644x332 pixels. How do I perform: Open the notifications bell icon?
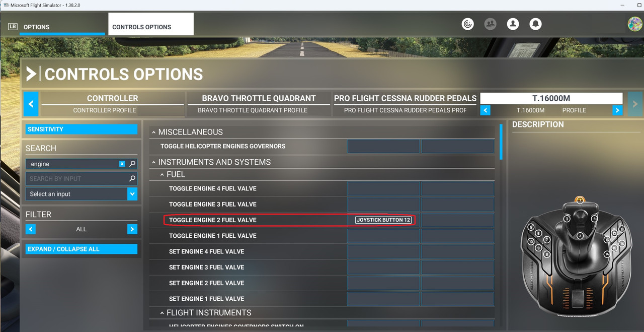coord(535,24)
